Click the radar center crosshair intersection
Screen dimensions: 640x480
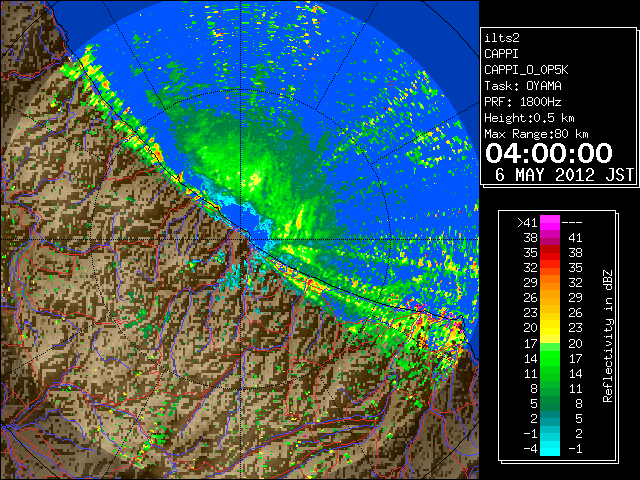(241, 239)
